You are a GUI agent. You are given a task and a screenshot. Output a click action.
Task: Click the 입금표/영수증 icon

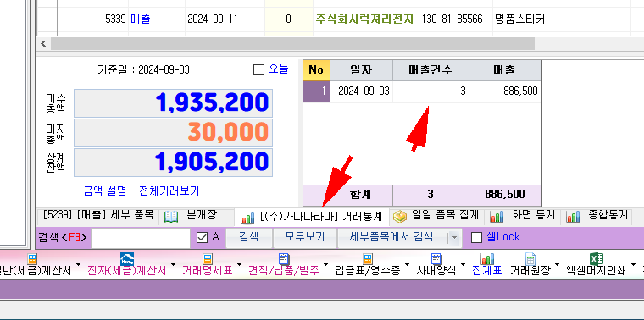367,259
